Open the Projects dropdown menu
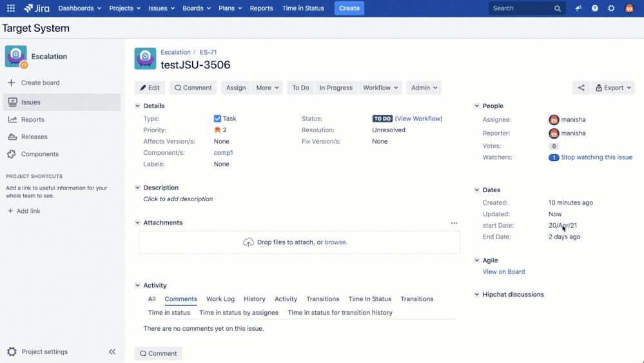 click(124, 8)
